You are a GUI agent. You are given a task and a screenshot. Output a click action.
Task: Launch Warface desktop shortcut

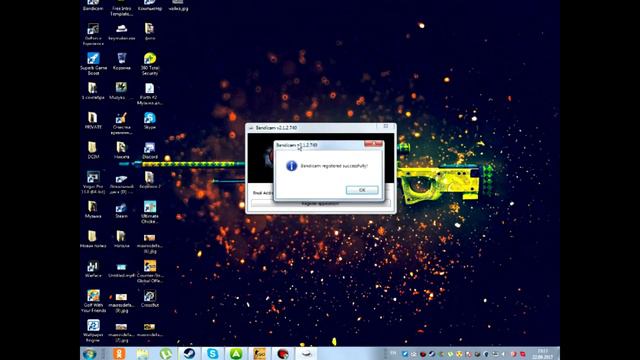(93, 268)
